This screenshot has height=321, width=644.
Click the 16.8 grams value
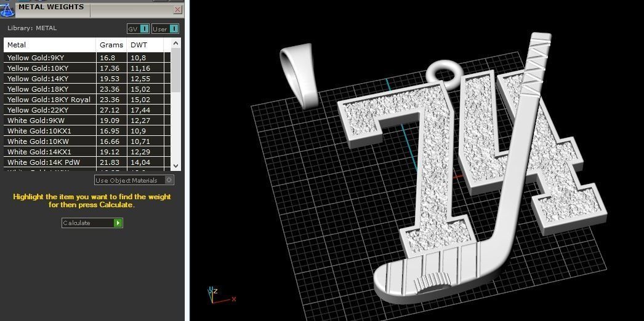tap(107, 58)
